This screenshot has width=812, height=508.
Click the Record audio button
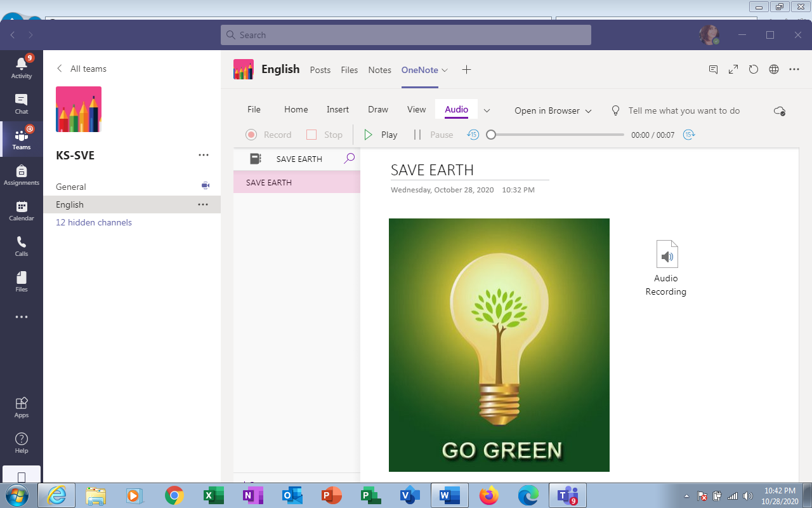268,135
